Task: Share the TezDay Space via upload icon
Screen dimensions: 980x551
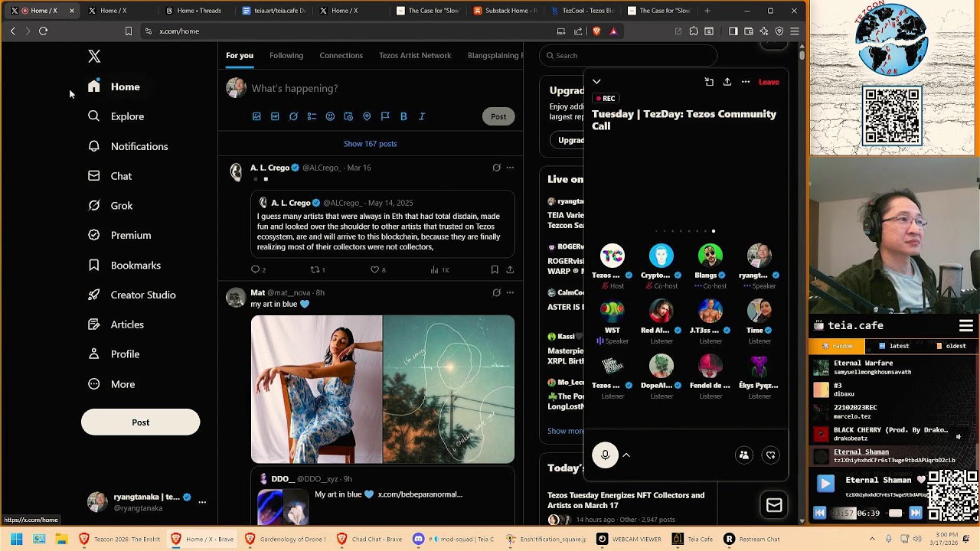Action: pyautogui.click(x=727, y=82)
